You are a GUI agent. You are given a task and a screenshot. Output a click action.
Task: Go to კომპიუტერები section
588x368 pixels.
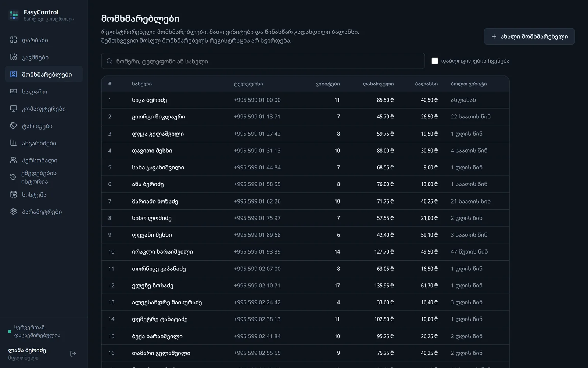click(x=44, y=109)
